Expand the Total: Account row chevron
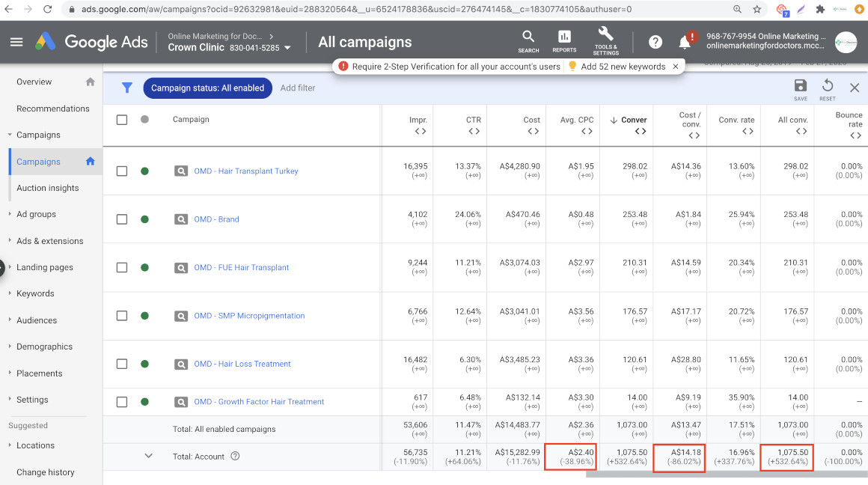This screenshot has height=485, width=868. tap(148, 457)
